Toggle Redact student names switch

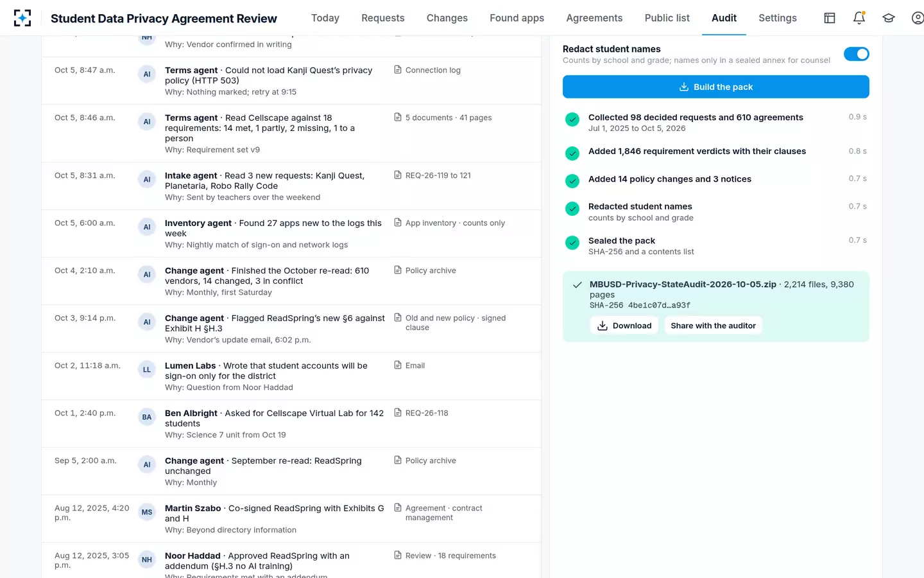point(856,54)
